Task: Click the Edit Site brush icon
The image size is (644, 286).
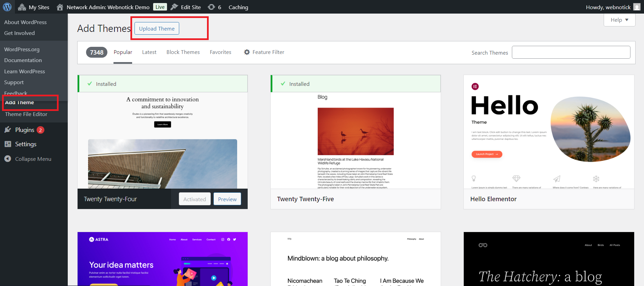Action: click(174, 7)
